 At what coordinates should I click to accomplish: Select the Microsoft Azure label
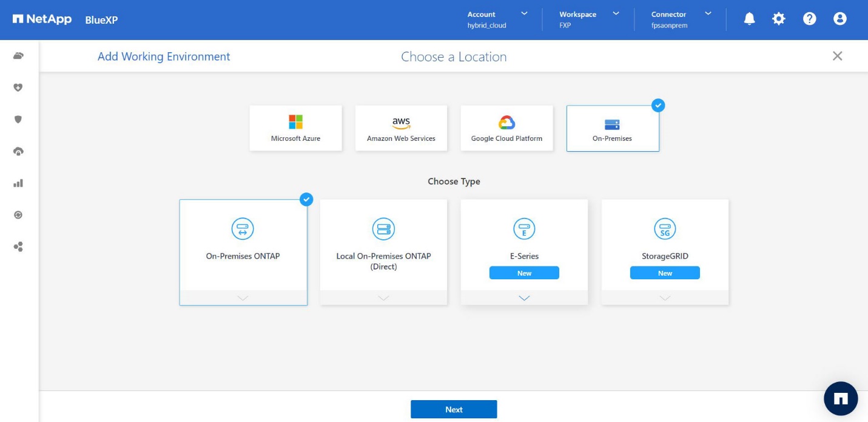pos(295,138)
